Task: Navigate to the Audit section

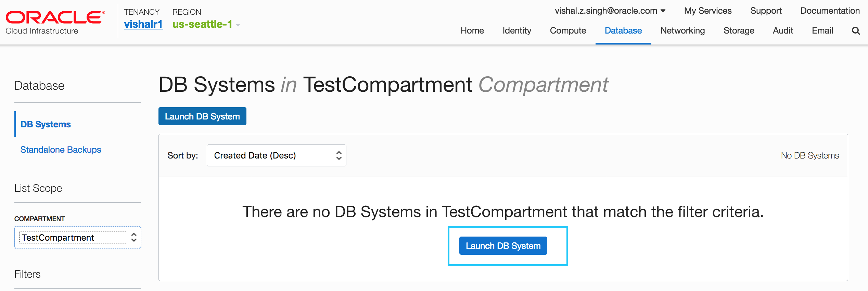Action: point(783,31)
